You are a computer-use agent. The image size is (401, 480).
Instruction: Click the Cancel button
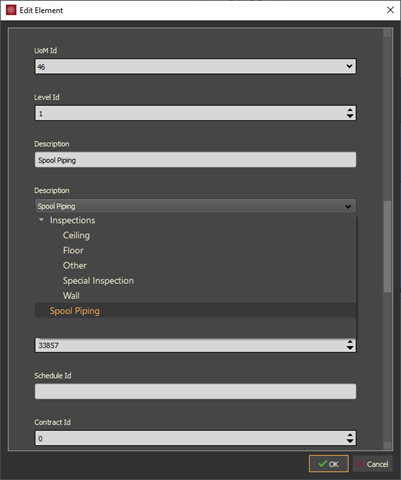[x=373, y=464]
